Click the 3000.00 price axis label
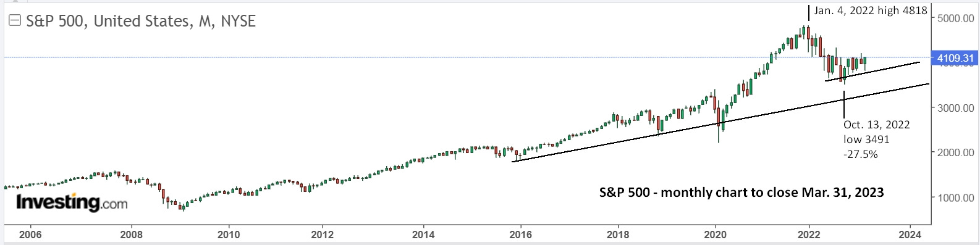Screen dimensions: 980x245 955,108
